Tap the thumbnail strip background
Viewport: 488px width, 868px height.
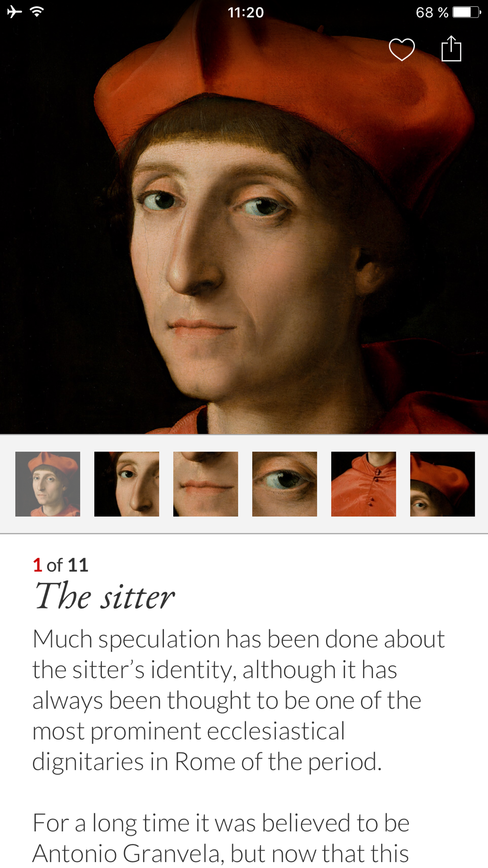coord(244,484)
